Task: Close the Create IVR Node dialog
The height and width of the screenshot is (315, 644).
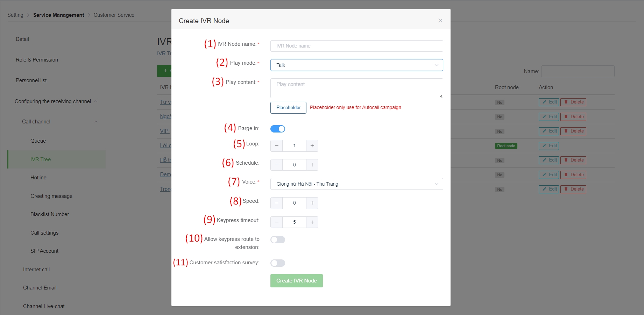Action: click(440, 21)
